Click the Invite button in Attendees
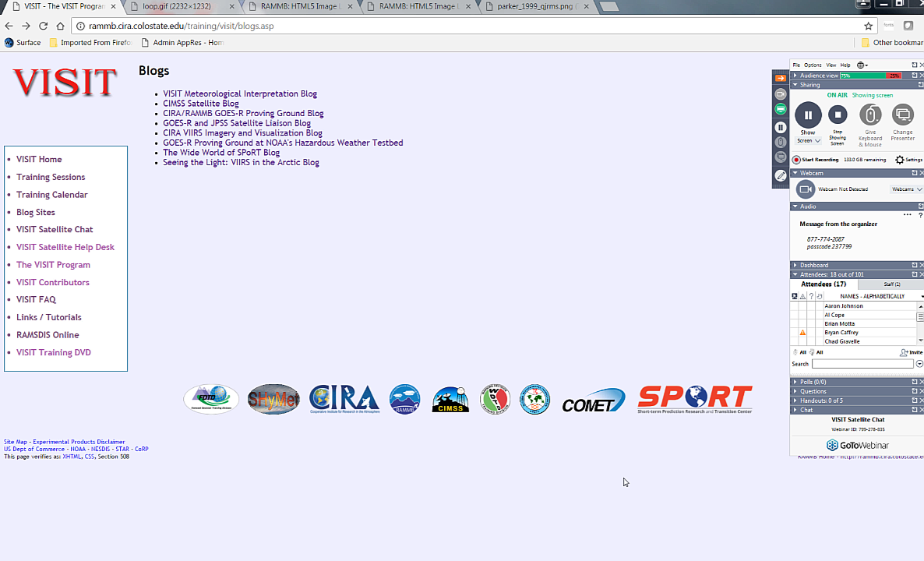 click(910, 352)
